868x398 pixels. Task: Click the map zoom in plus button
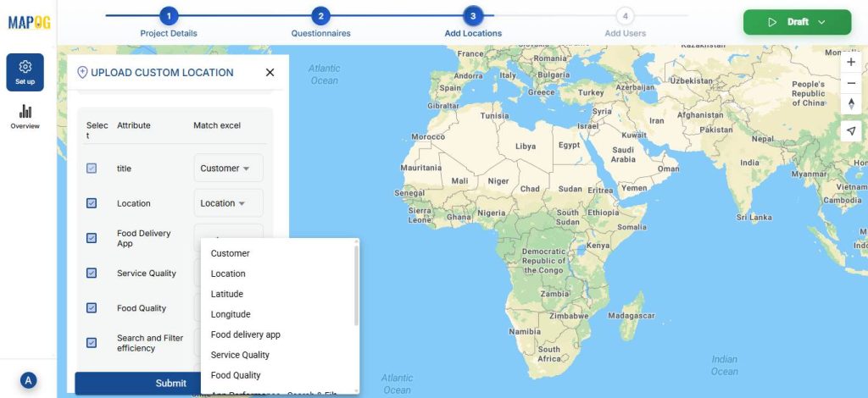pyautogui.click(x=851, y=62)
